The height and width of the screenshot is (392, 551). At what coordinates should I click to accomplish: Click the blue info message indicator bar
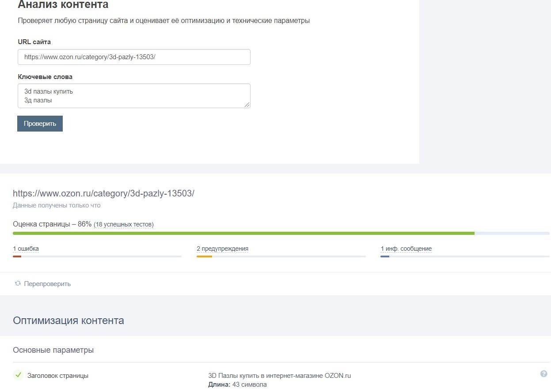tap(385, 256)
